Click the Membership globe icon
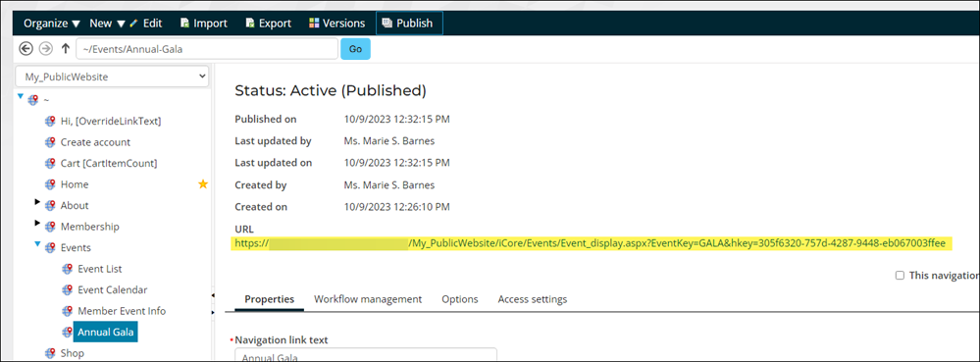Screen dimensions: 980x362 (50, 227)
